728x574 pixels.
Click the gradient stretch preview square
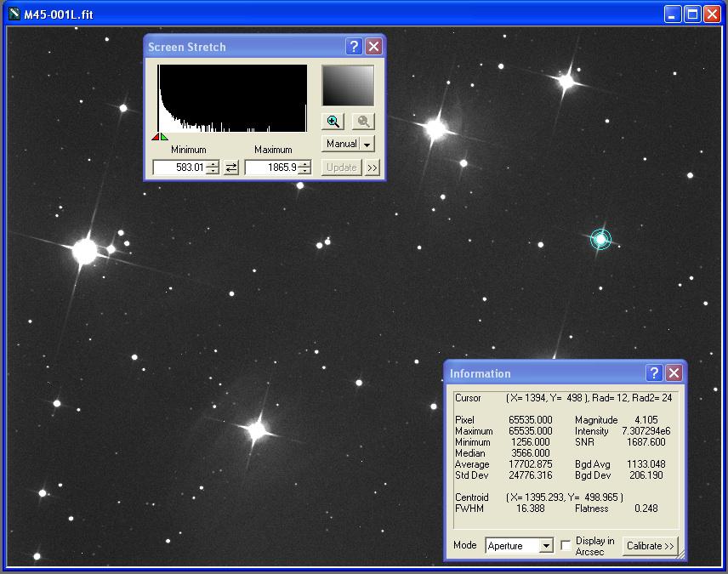(348, 86)
